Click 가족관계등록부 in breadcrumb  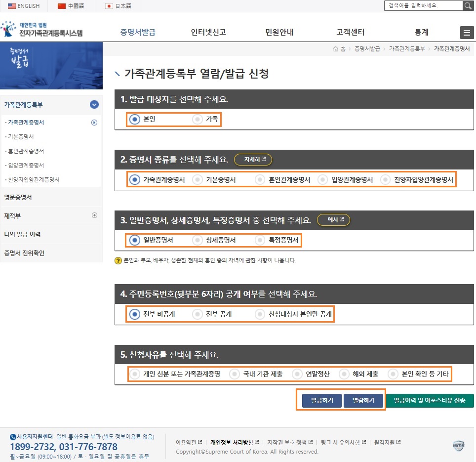pos(407,49)
